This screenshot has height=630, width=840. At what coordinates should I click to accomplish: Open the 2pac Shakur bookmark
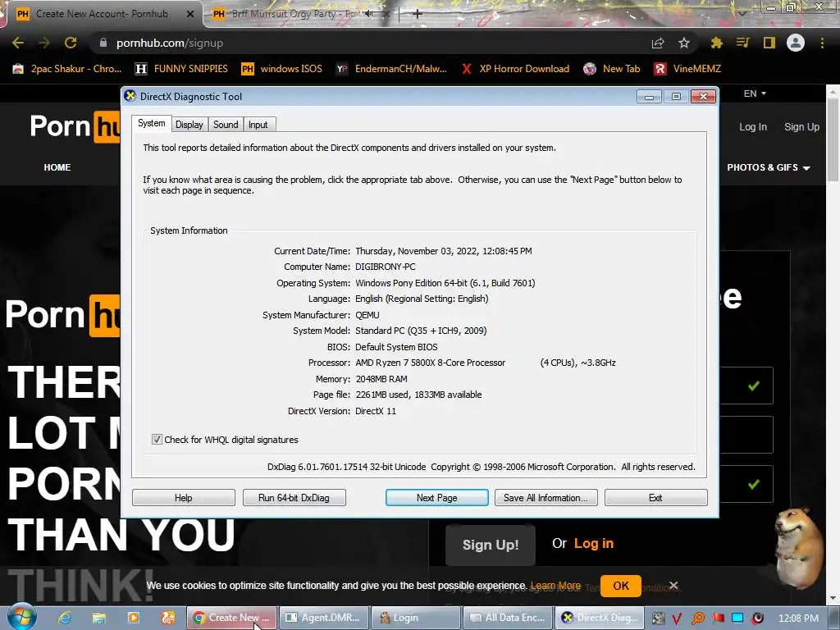click(x=67, y=69)
